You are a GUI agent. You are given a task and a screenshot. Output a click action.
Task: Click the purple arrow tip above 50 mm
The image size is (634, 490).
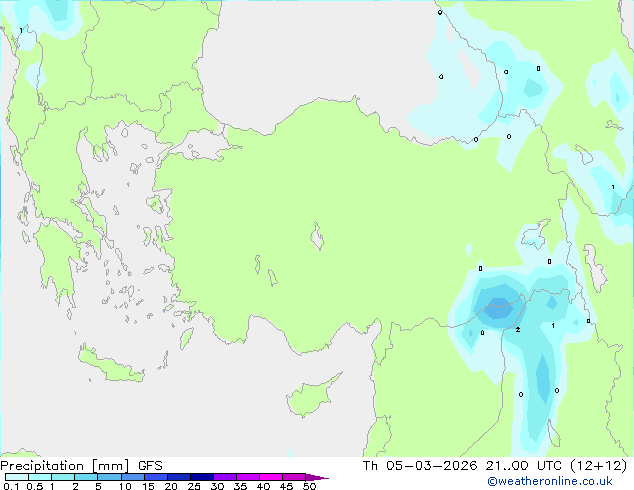click(x=317, y=477)
